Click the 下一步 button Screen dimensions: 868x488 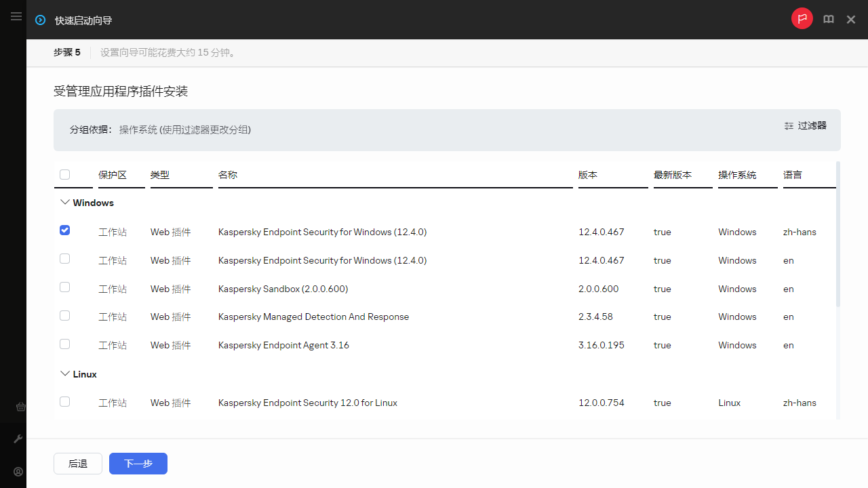138,464
